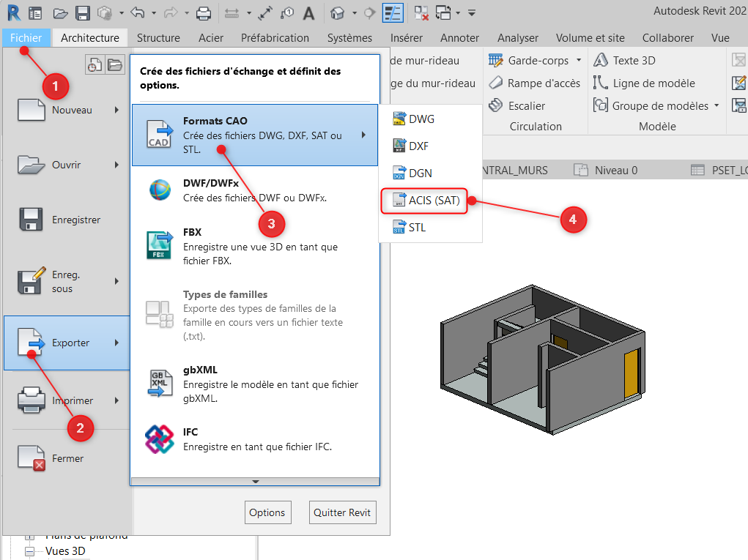Viewport: 748px width, 560px height.
Task: Click the open folder icon in quick access toolbar
Action: point(60,13)
